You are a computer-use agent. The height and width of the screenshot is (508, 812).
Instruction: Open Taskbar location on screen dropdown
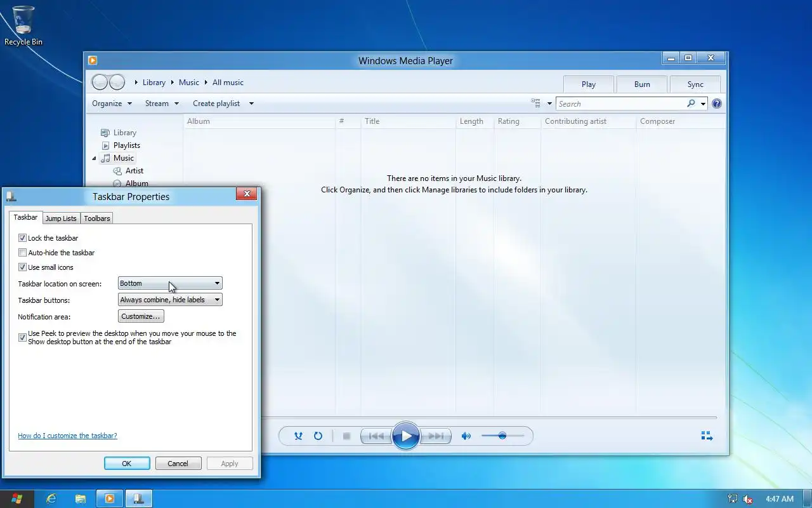coord(170,283)
